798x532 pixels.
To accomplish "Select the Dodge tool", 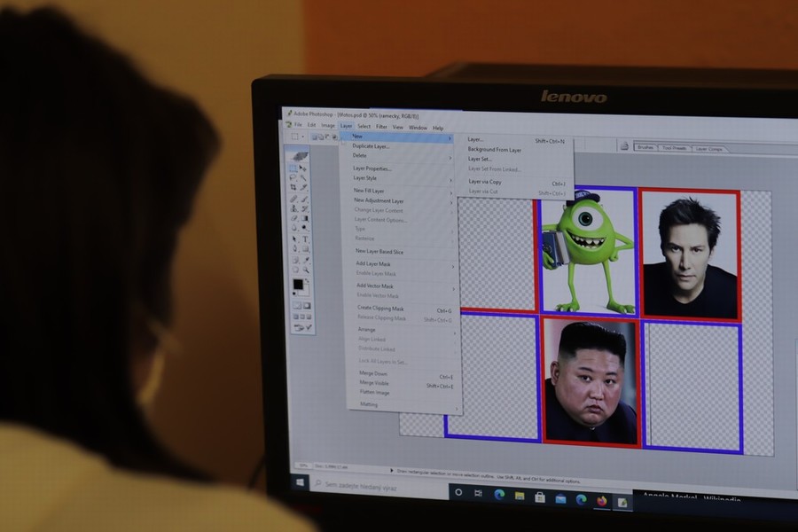I will point(304,228).
